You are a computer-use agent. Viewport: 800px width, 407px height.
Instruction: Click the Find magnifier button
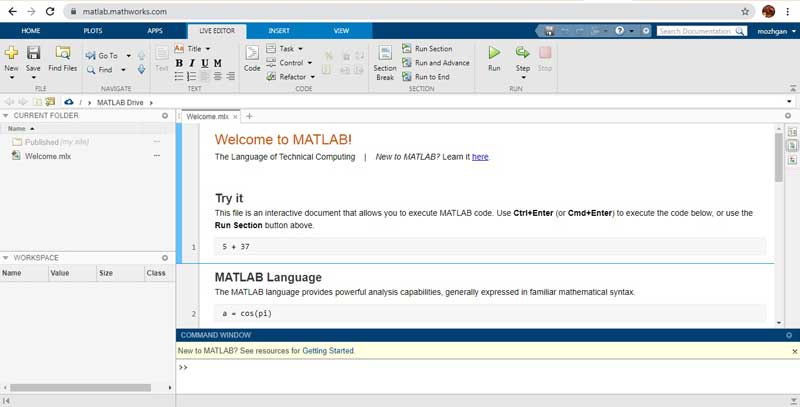tap(99, 70)
